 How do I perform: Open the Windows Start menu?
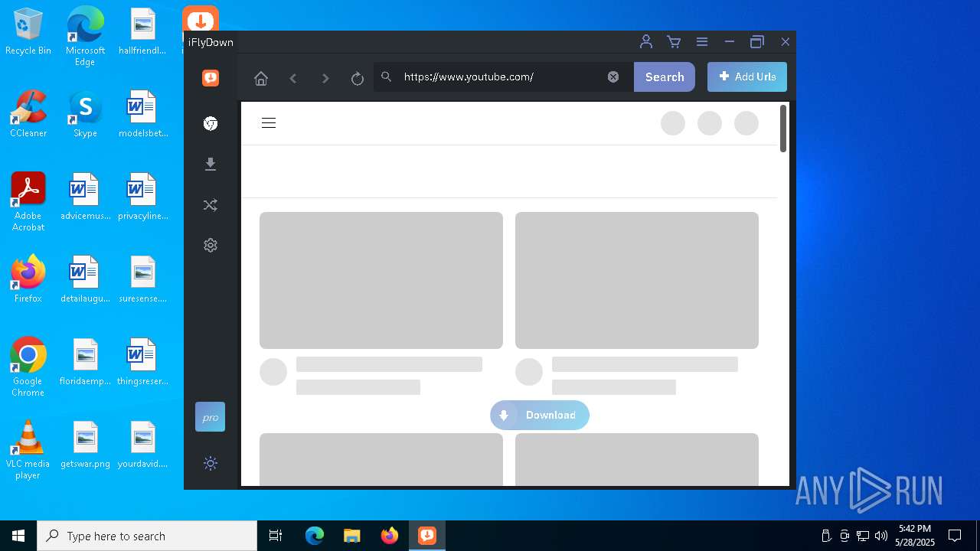pyautogui.click(x=18, y=536)
